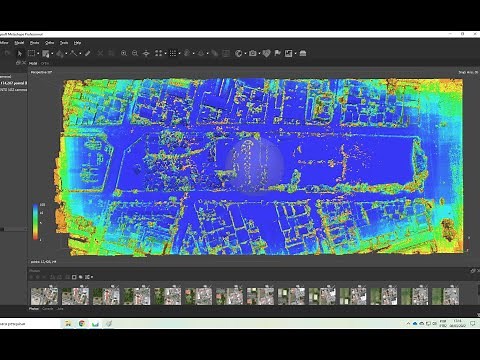Show the shaded model view
480x360 pixels.
[x=187, y=53]
